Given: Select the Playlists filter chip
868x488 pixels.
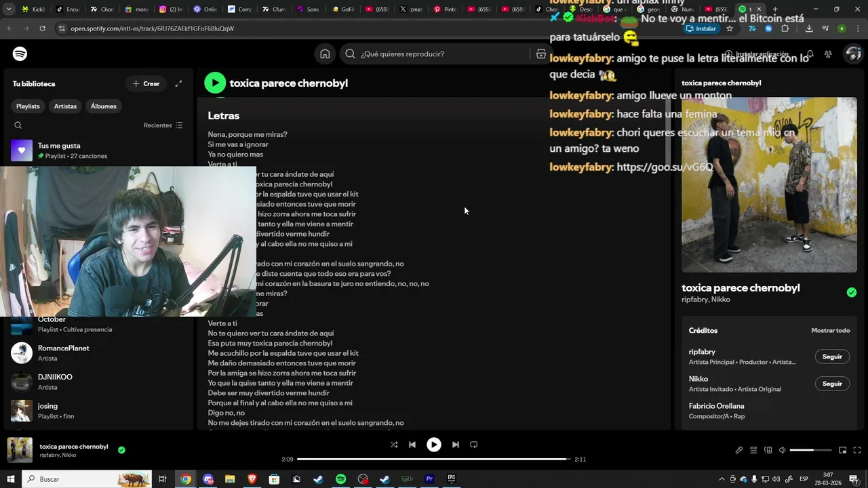Looking at the screenshot, I should click(x=28, y=106).
